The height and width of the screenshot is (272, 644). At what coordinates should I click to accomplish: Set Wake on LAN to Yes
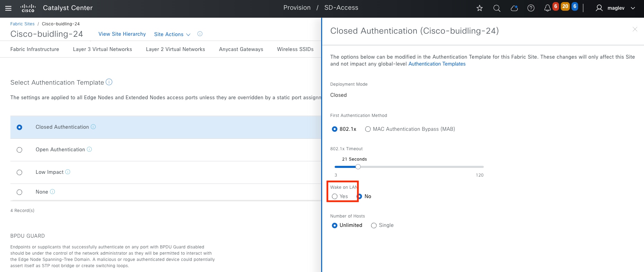(335, 196)
